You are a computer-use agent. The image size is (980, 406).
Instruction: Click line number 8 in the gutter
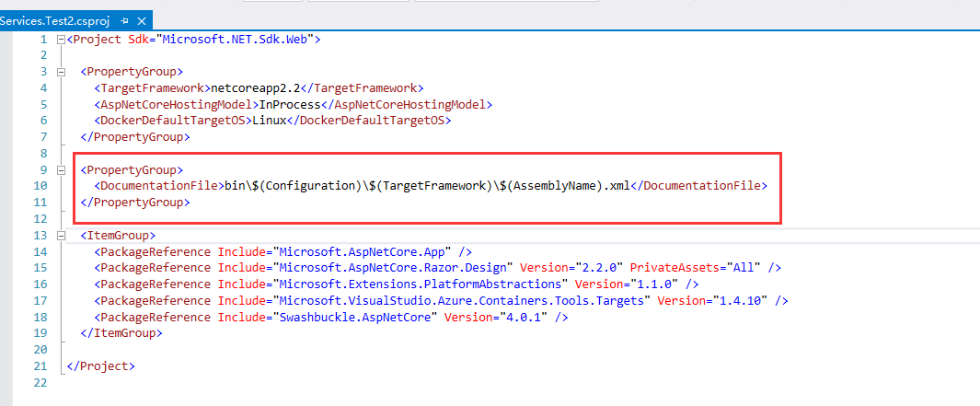coord(42,153)
